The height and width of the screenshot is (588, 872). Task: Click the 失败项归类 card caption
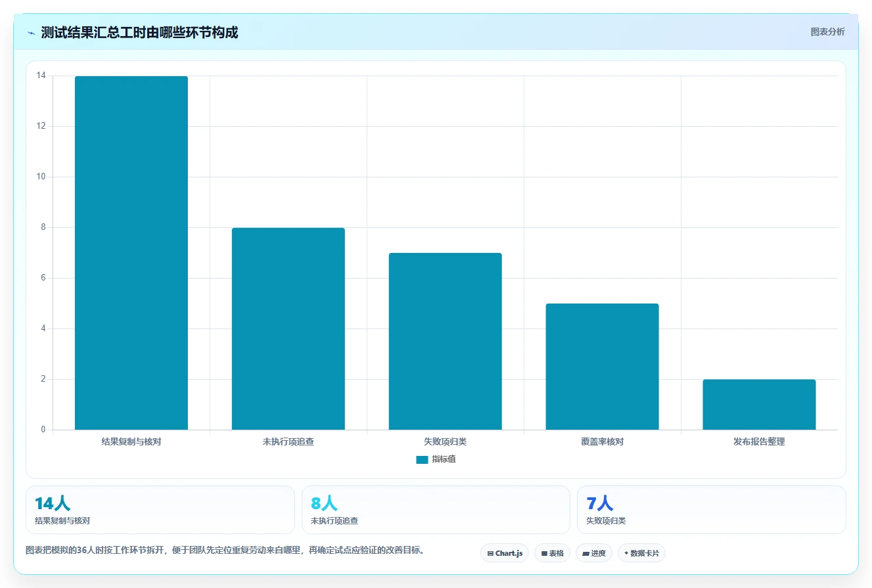pos(606,521)
